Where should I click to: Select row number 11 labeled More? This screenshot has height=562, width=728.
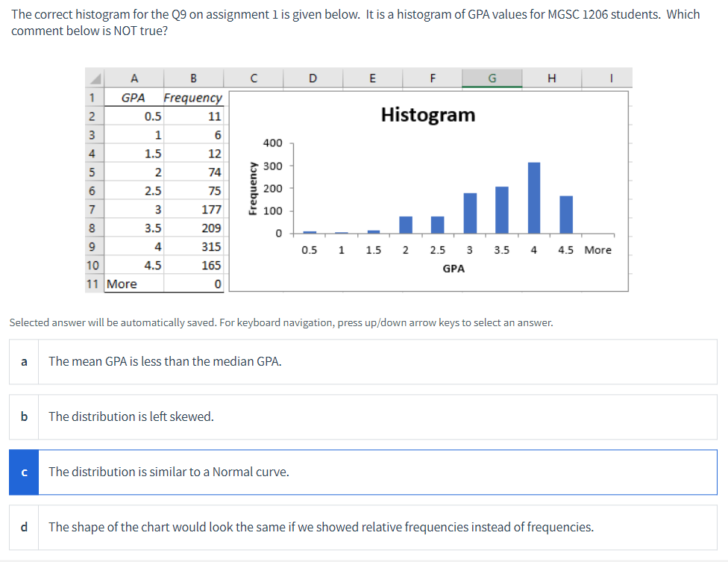[x=92, y=284]
